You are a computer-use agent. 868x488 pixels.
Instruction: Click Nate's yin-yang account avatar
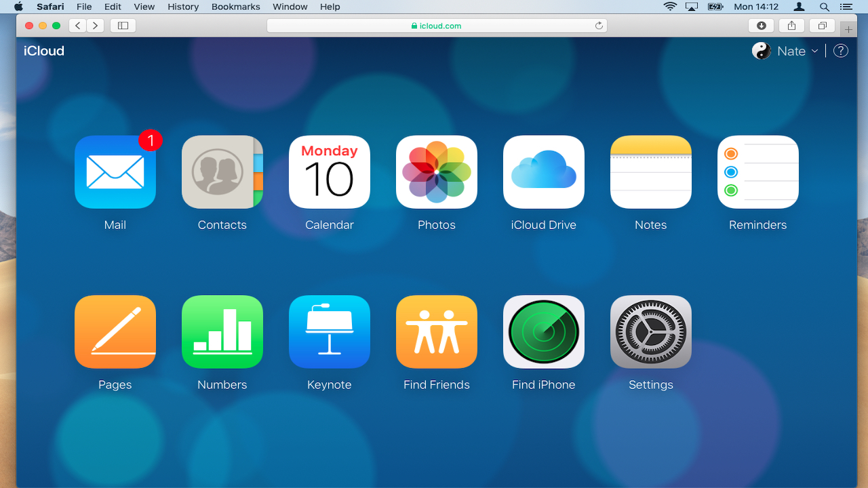click(x=762, y=51)
